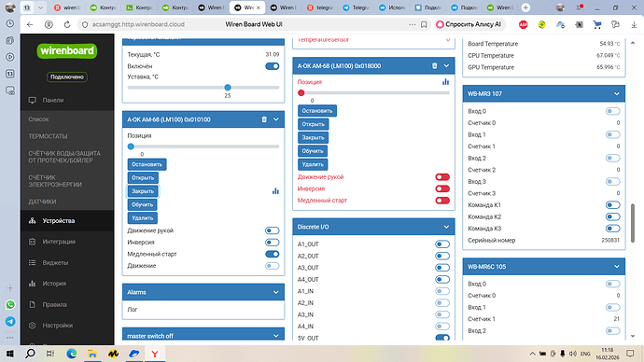The width and height of the screenshot is (644, 362).
Task: Open the Правила menu item
Action: click(x=55, y=304)
